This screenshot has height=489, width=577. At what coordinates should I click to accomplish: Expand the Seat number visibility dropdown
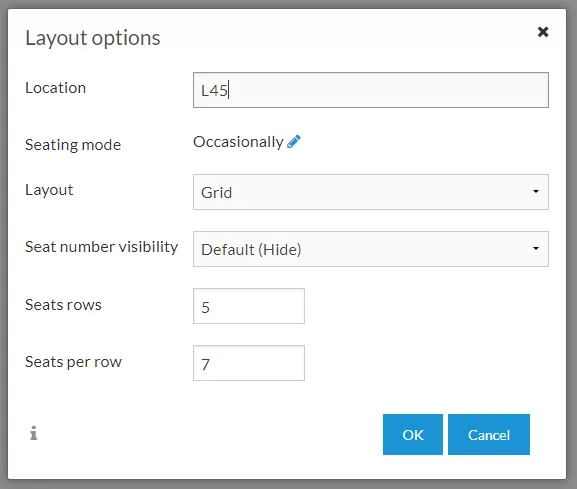pos(371,249)
